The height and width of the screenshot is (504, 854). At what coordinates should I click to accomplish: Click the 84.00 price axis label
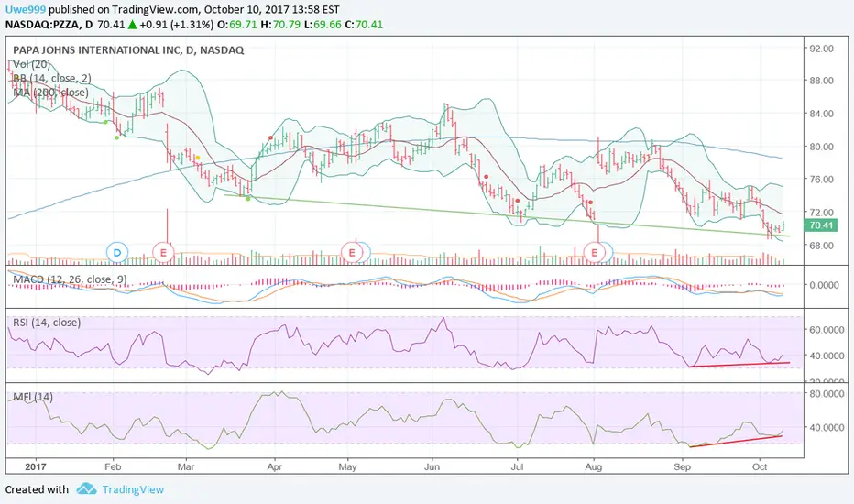coord(821,114)
